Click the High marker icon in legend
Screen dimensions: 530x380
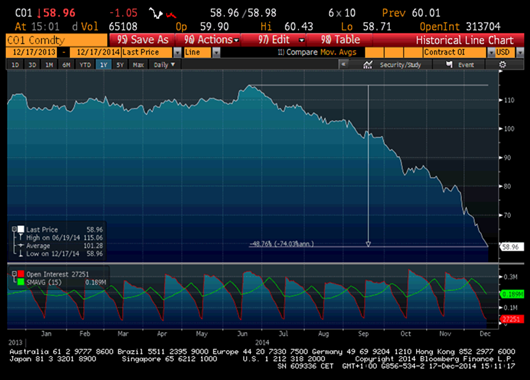[x=20, y=237]
